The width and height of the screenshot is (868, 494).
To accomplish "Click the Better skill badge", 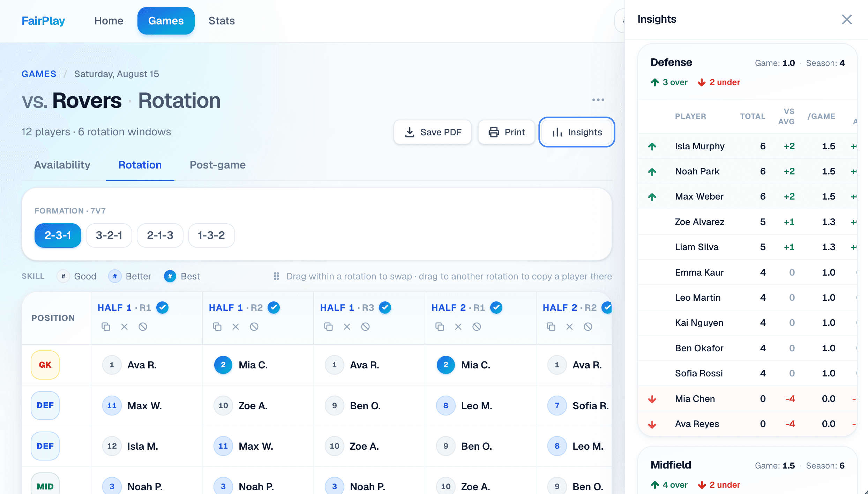I will [x=115, y=276].
